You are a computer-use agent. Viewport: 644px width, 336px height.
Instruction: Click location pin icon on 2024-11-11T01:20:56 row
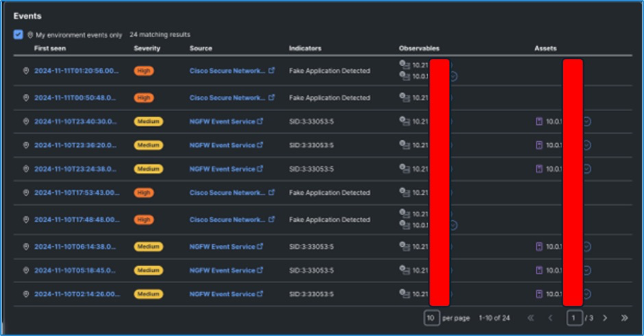coord(26,71)
